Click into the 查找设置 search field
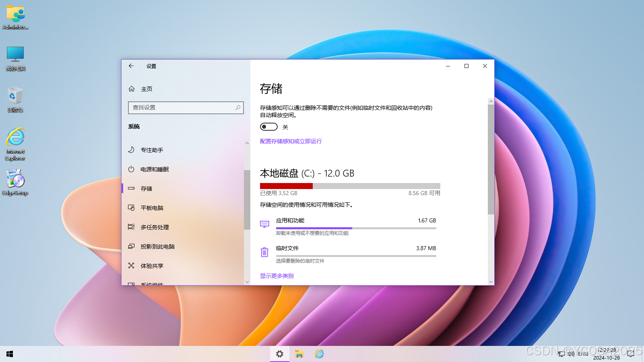The height and width of the screenshot is (362, 644). tap(186, 108)
